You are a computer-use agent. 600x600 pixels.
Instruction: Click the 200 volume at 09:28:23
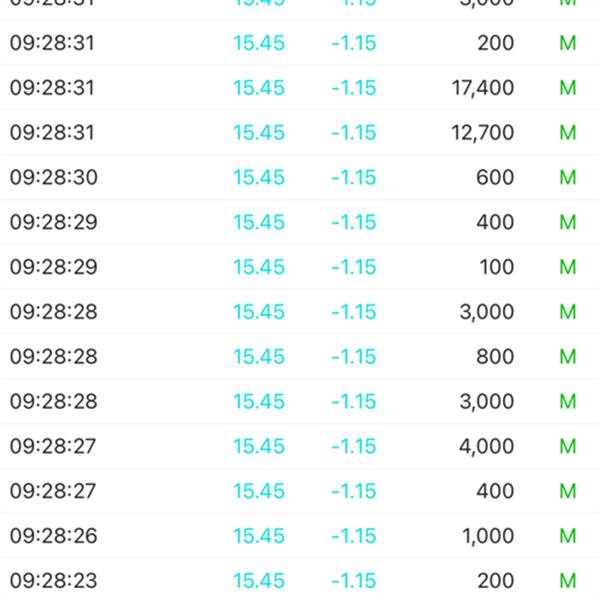[x=495, y=581]
